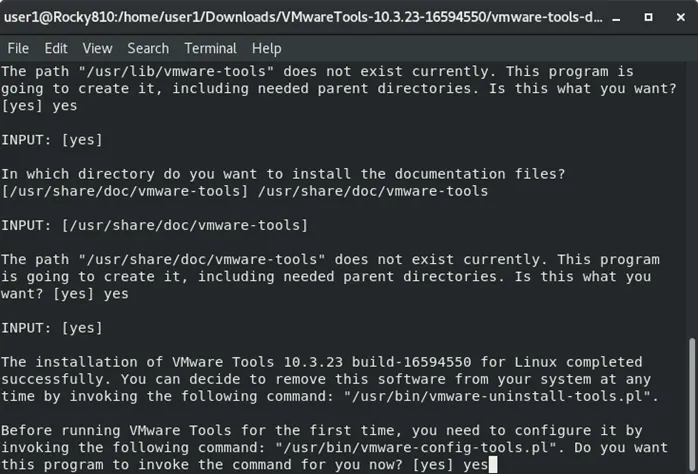Click the vertical scrollbar thumb
The image size is (698, 474).
(692, 405)
